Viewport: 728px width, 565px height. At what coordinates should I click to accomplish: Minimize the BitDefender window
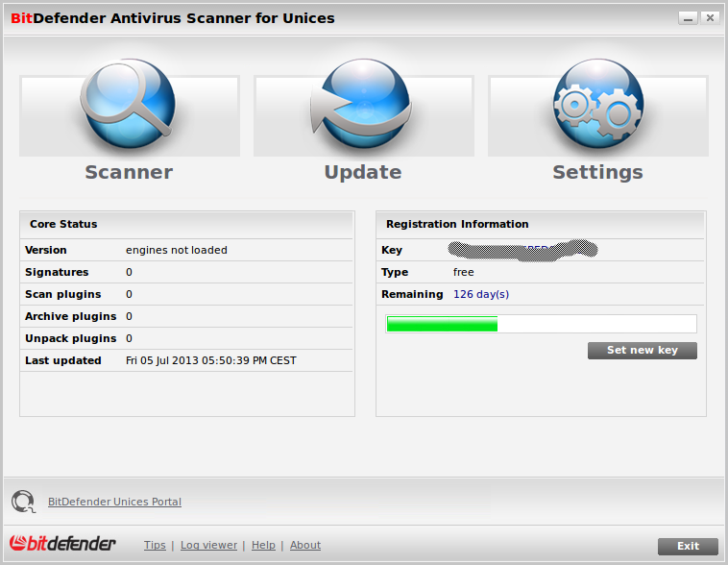coord(688,18)
